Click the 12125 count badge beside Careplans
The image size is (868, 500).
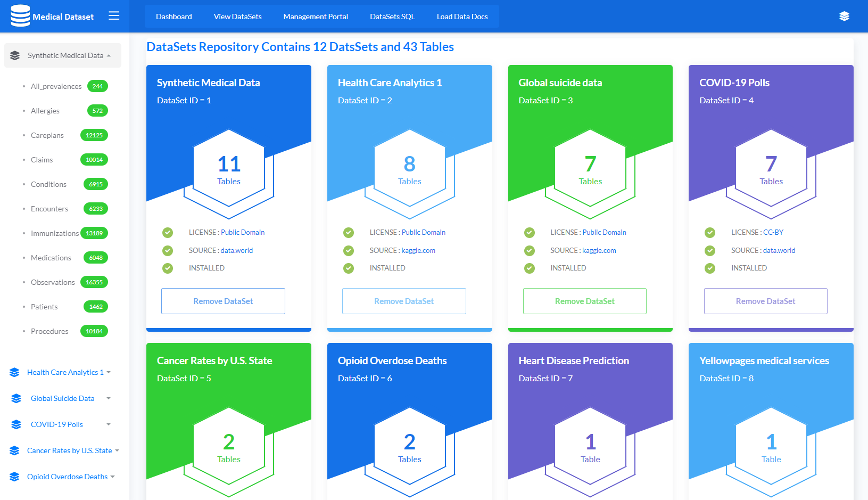94,135
